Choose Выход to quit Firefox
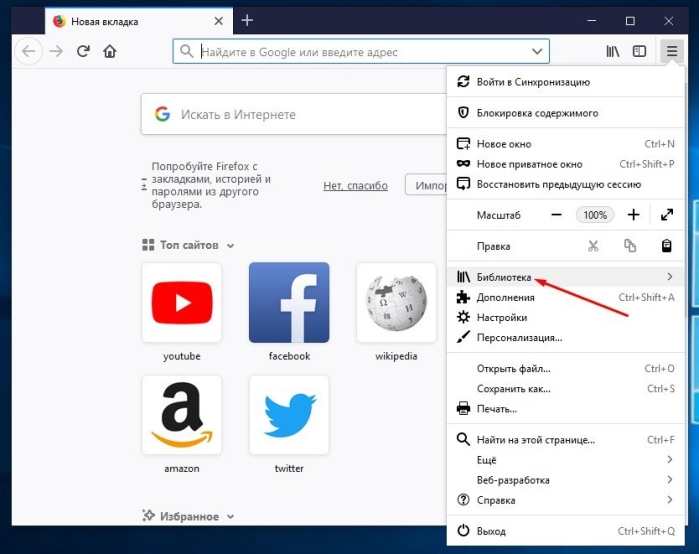699x554 pixels. pos(566,531)
